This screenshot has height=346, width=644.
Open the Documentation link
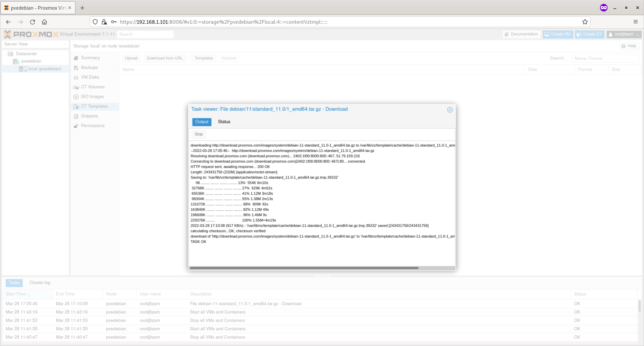[x=521, y=34]
